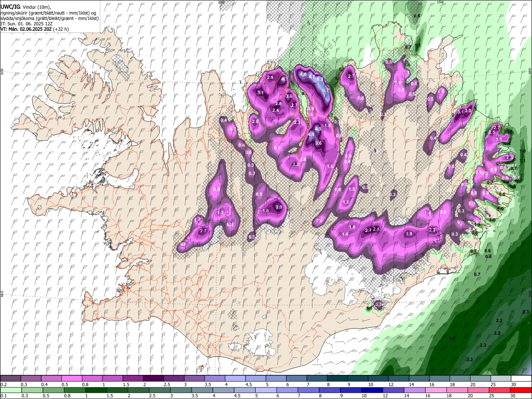Click the 2.8 precipitation value label
Image resolution: width=532 pixels, height=399 pixels.
click(x=278, y=103)
